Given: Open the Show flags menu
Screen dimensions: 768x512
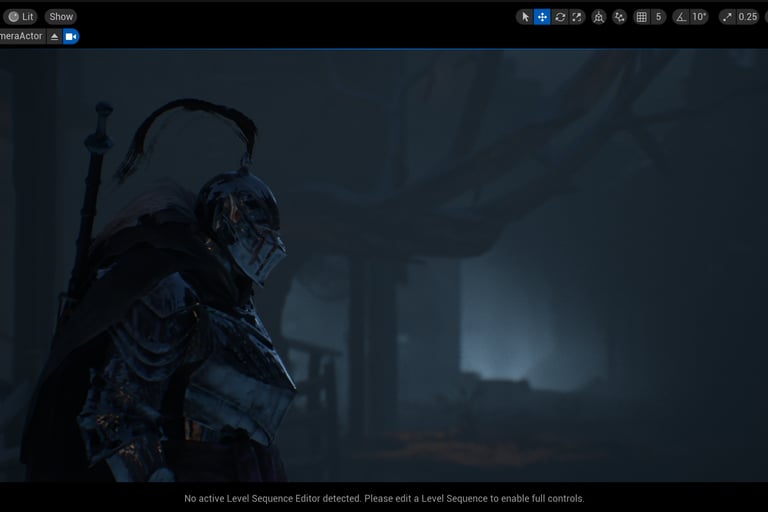Looking at the screenshot, I should point(61,17).
